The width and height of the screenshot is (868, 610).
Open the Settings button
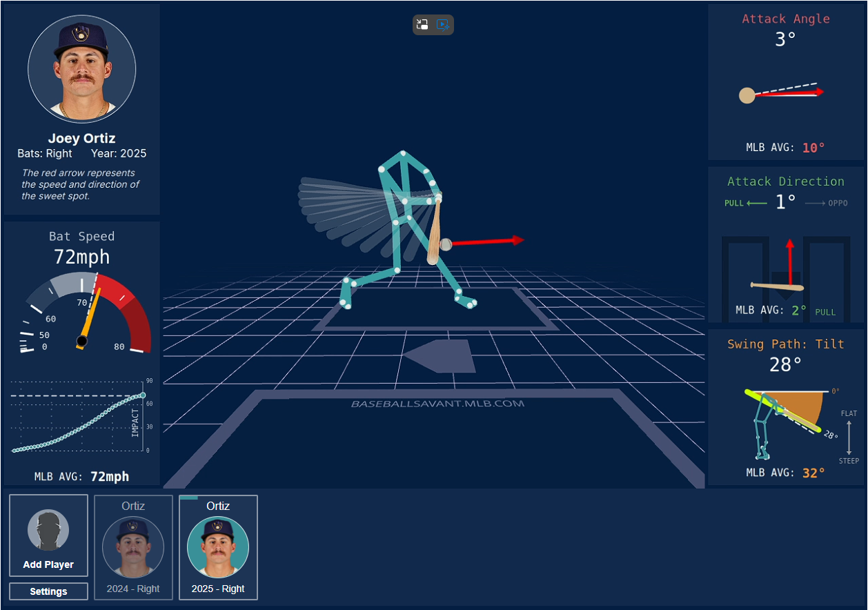[48, 591]
